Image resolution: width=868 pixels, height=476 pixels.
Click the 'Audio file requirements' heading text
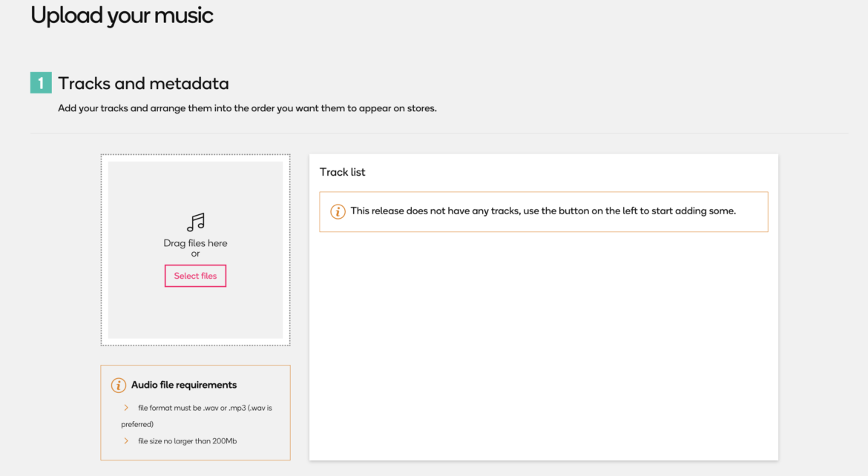point(183,385)
